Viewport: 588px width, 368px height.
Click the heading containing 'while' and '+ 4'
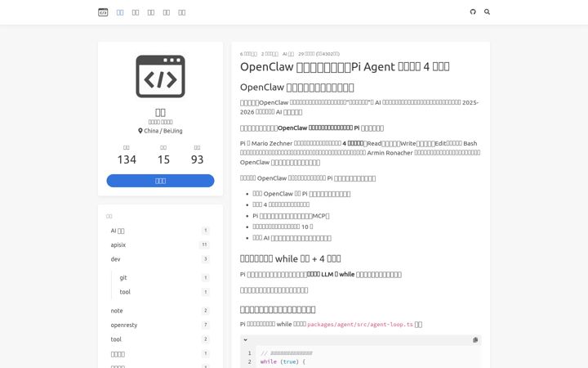coord(290,258)
